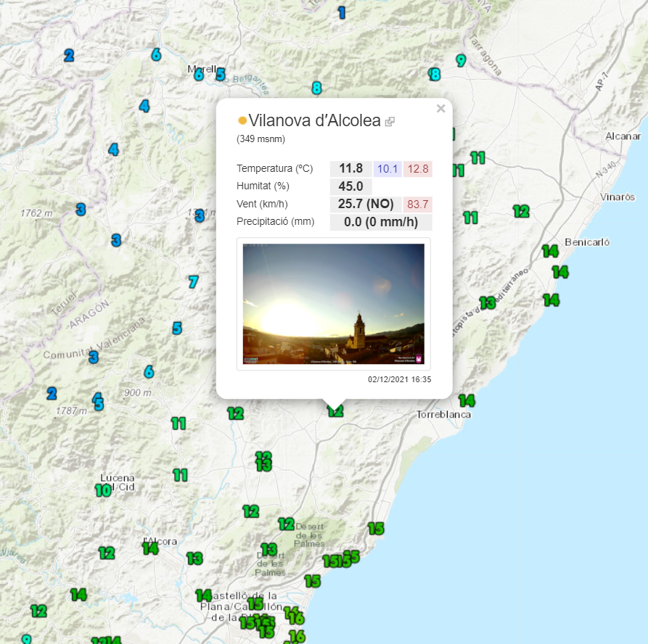Click the orange status dot before station name
The height and width of the screenshot is (644, 648).
coord(242,120)
